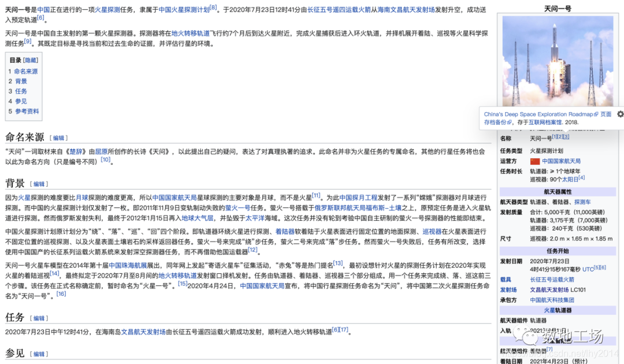The image size is (624, 364).
Task: Edit the 任务 section
Action: coord(39,318)
